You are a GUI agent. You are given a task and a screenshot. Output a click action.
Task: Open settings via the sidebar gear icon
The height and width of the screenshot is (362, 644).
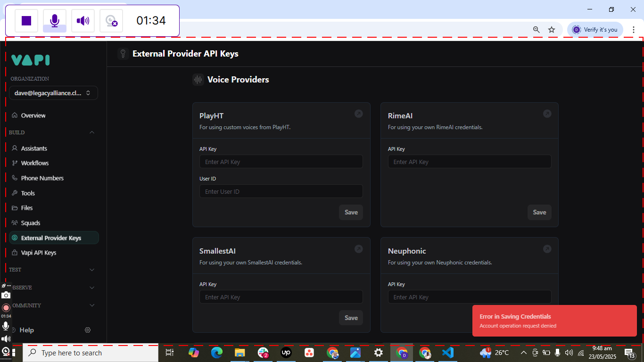coord(88,330)
